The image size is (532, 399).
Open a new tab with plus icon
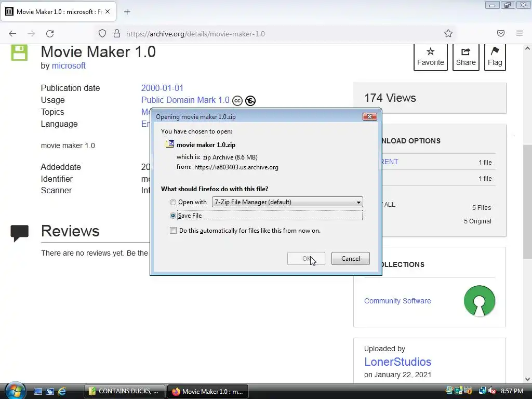pyautogui.click(x=127, y=12)
